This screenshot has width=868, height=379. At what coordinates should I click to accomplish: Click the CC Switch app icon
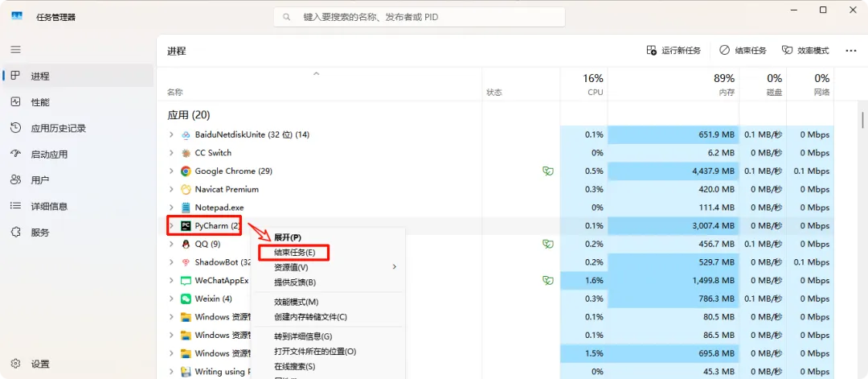click(x=186, y=153)
